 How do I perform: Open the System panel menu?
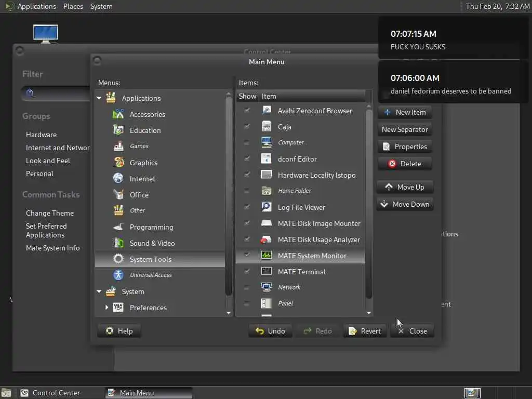point(101,6)
